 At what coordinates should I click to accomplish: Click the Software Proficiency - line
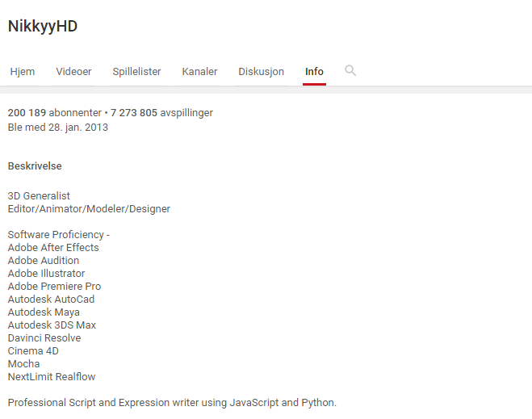59,234
